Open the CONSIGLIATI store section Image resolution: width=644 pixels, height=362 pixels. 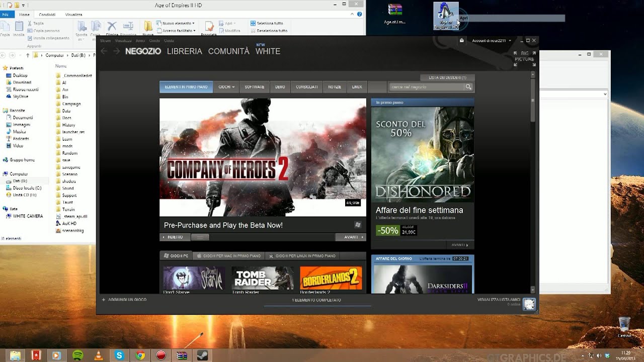tap(307, 87)
